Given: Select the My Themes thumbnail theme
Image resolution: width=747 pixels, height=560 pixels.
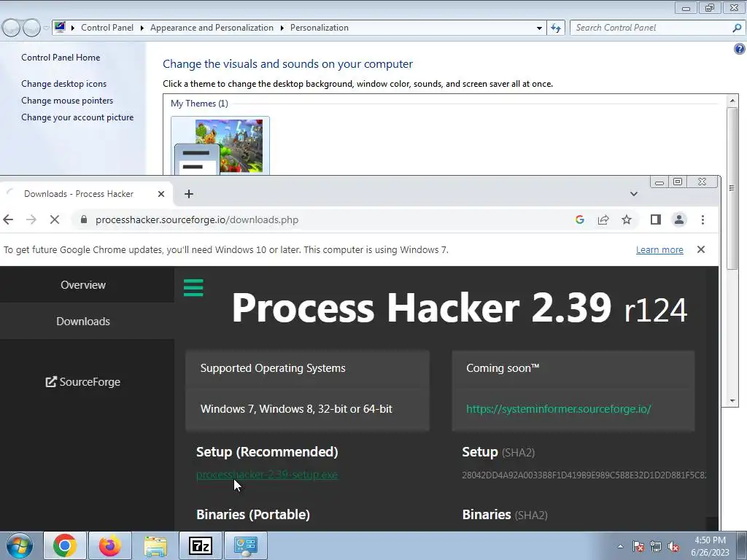Looking at the screenshot, I should pyautogui.click(x=220, y=146).
